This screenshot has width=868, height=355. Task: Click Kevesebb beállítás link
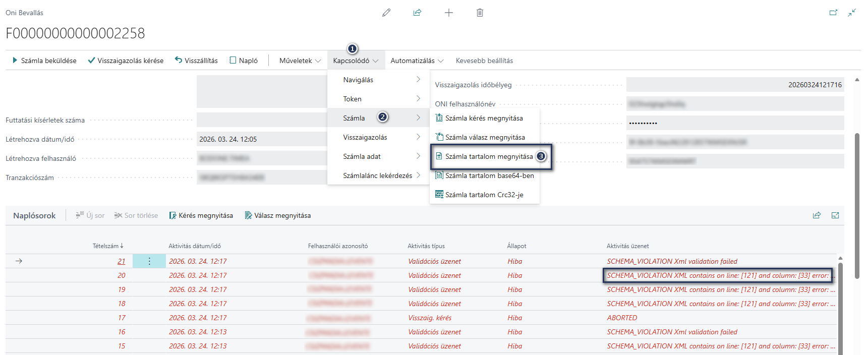pos(484,61)
